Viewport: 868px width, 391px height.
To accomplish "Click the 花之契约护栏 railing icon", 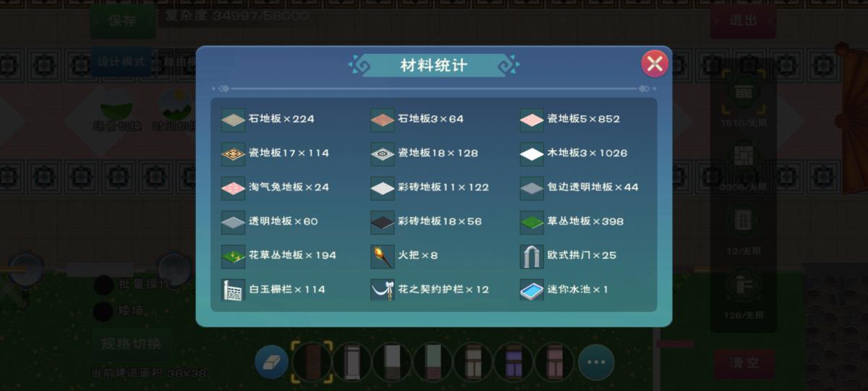I will [382, 290].
